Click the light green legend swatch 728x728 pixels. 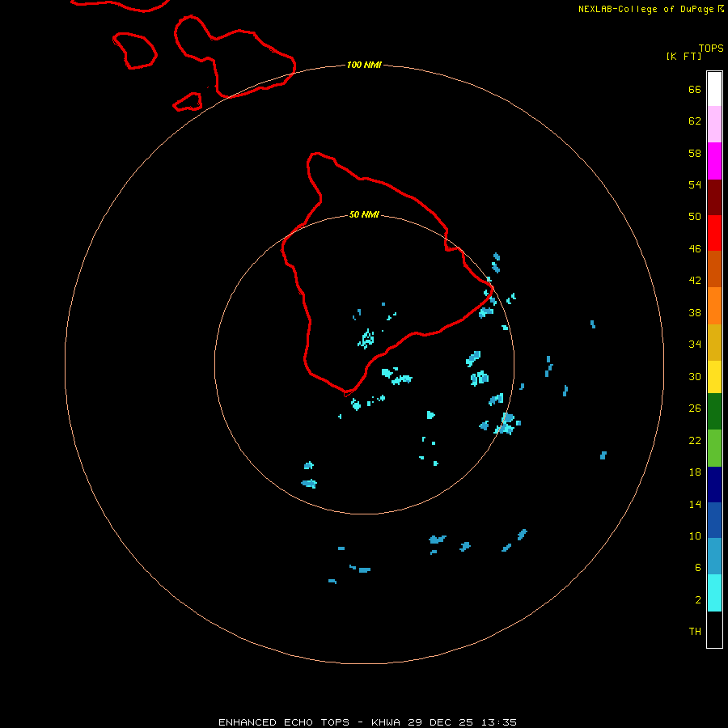(x=714, y=448)
